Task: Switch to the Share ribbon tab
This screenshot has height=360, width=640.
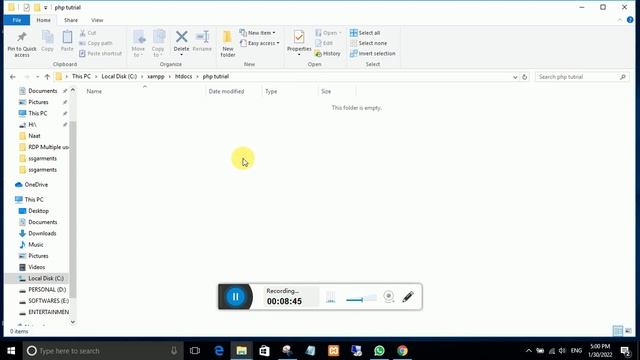Action: 71,20
